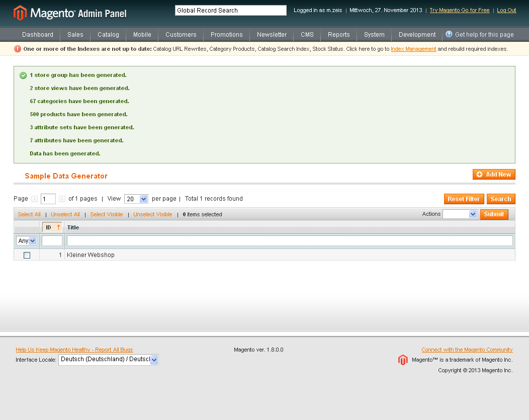Image resolution: width=529 pixels, height=420 pixels.
Task: Click Unselect All link
Action: [x=65, y=214]
